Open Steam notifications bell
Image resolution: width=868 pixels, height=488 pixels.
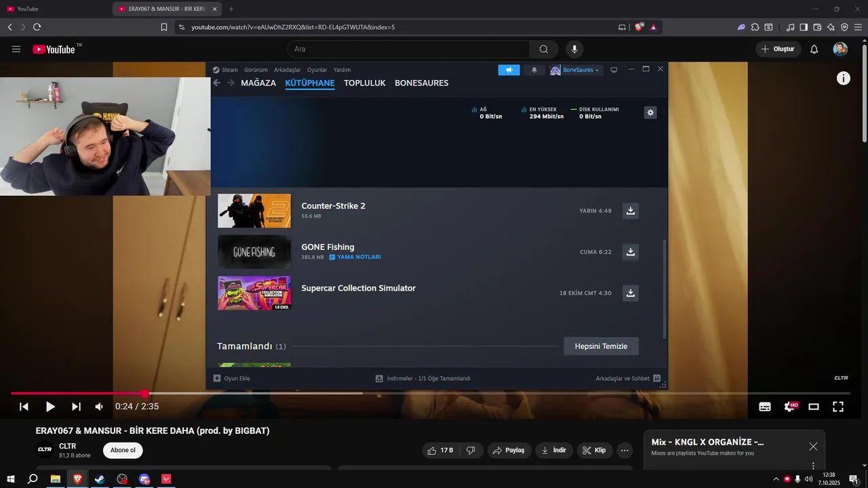[x=534, y=70]
